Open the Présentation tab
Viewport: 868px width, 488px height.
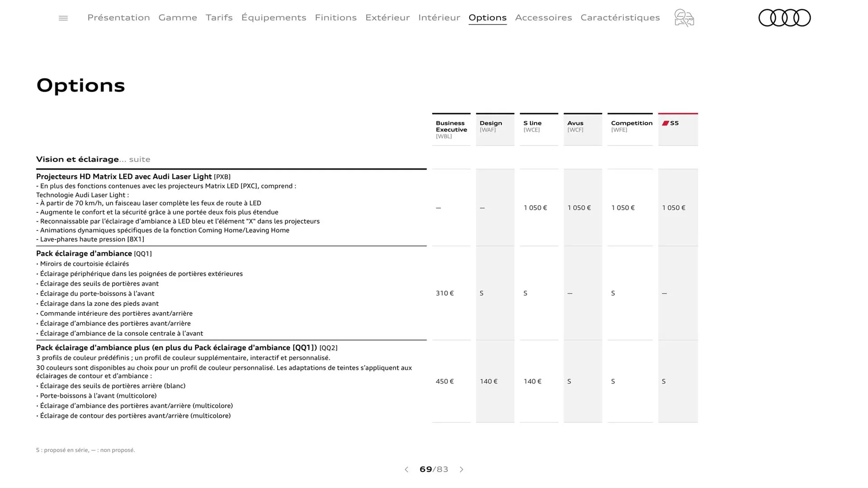[x=118, y=18]
